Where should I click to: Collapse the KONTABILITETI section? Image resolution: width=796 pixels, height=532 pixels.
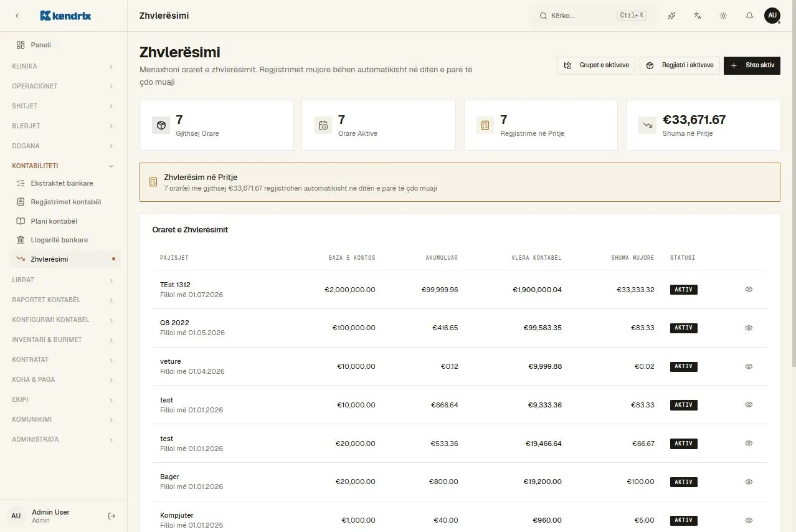63,166
